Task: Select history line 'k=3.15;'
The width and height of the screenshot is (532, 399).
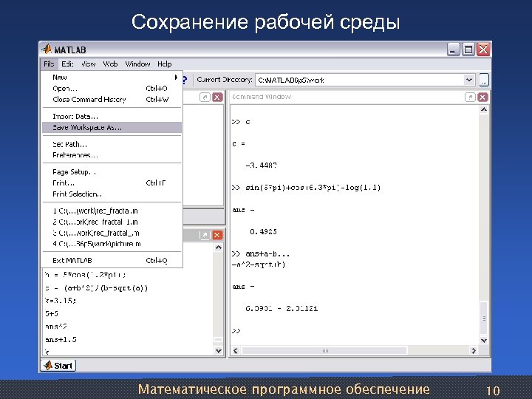Action: point(61,301)
